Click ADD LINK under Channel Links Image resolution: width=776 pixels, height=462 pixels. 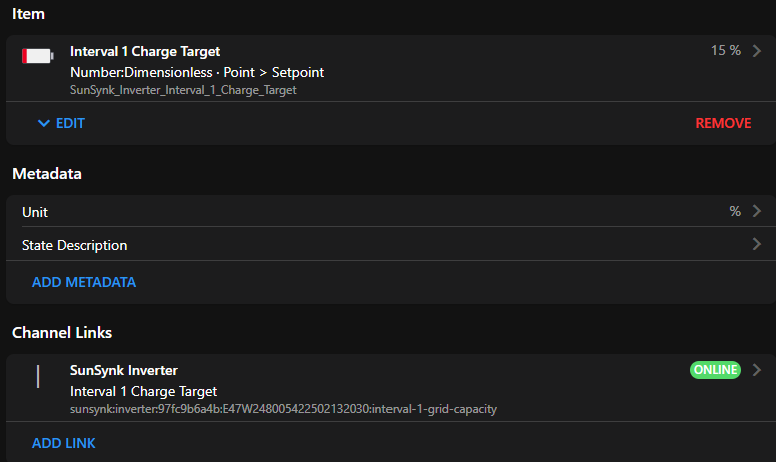pyautogui.click(x=64, y=443)
